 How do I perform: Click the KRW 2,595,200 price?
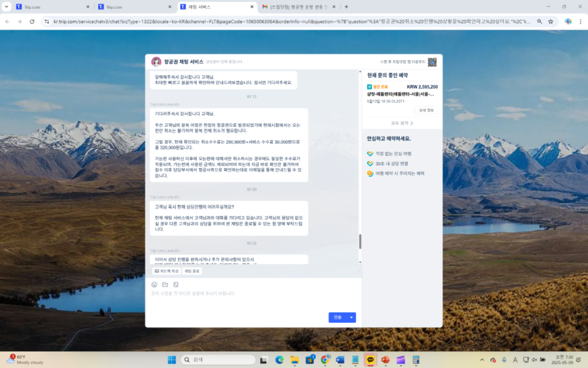pyautogui.click(x=422, y=87)
